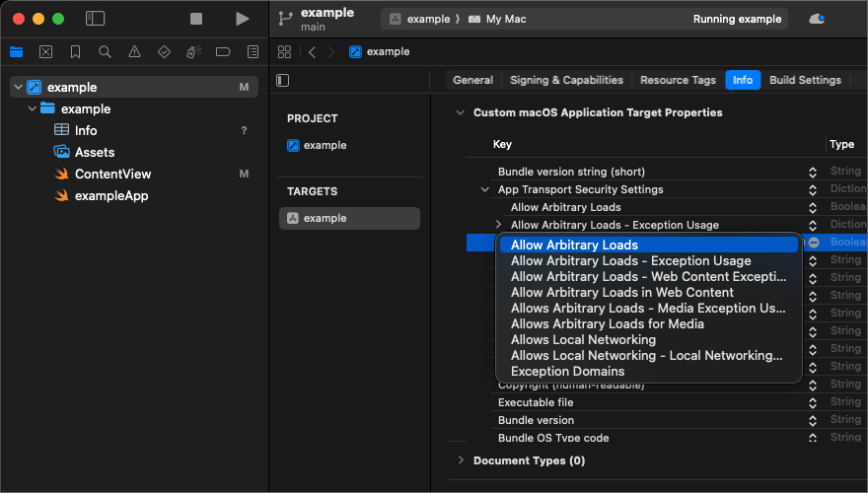868x493 pixels.
Task: Collapse App Transport Security Settings row
Action: click(484, 189)
